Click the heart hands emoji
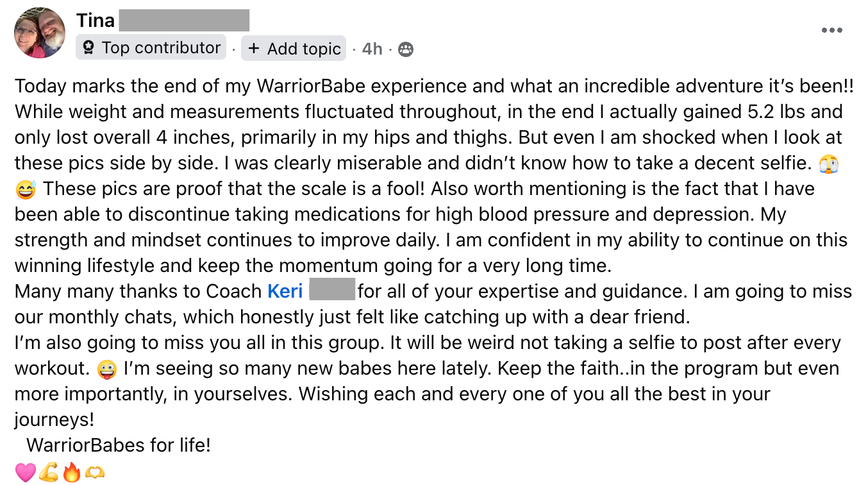The width and height of the screenshot is (868, 485). pos(95,472)
